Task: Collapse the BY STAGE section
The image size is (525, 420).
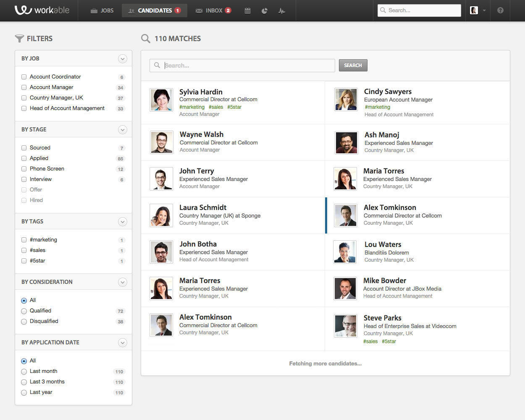Action: click(x=123, y=129)
